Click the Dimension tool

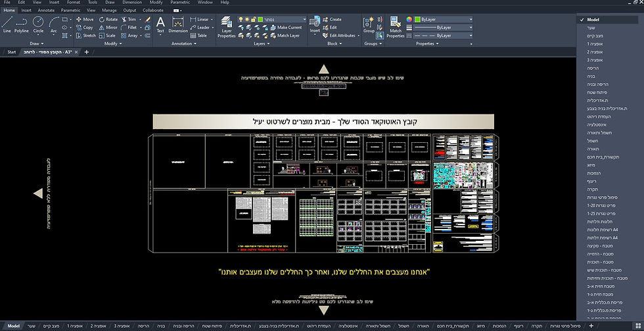point(178,24)
